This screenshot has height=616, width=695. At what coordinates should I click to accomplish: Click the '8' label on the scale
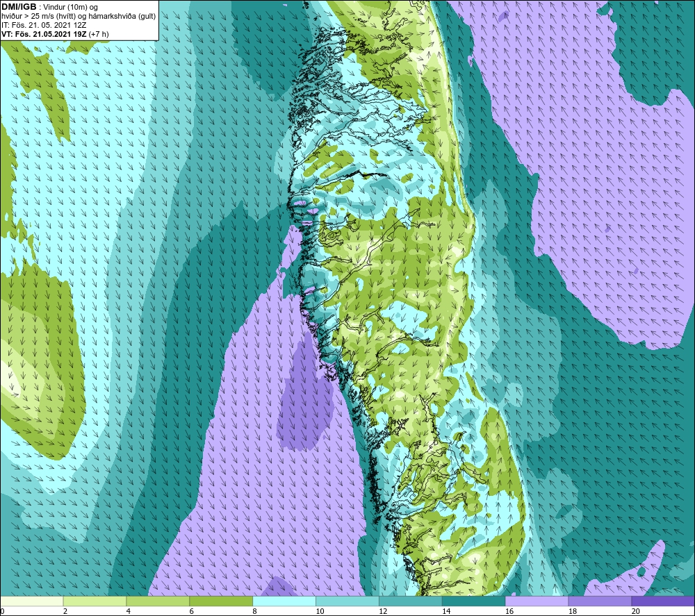point(255,611)
